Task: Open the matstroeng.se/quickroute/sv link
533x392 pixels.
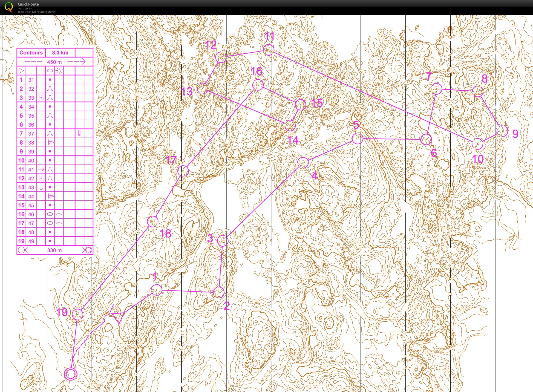Action: click(x=37, y=12)
